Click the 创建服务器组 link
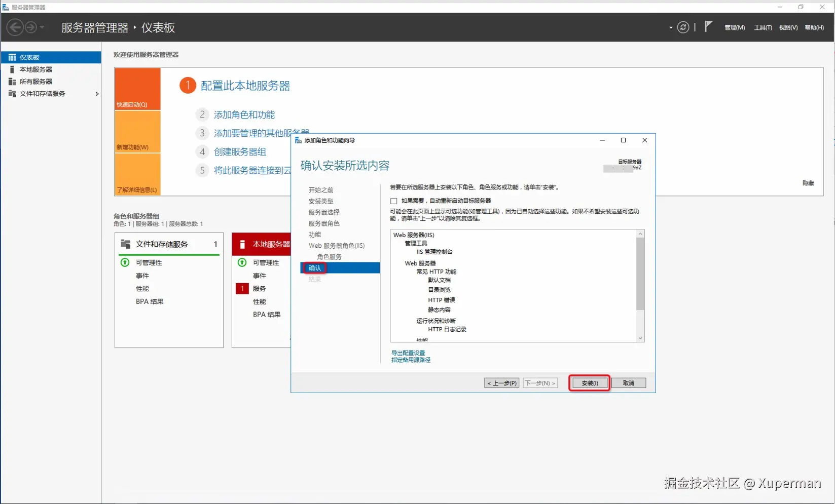Viewport: 835px width, 504px height. [240, 152]
